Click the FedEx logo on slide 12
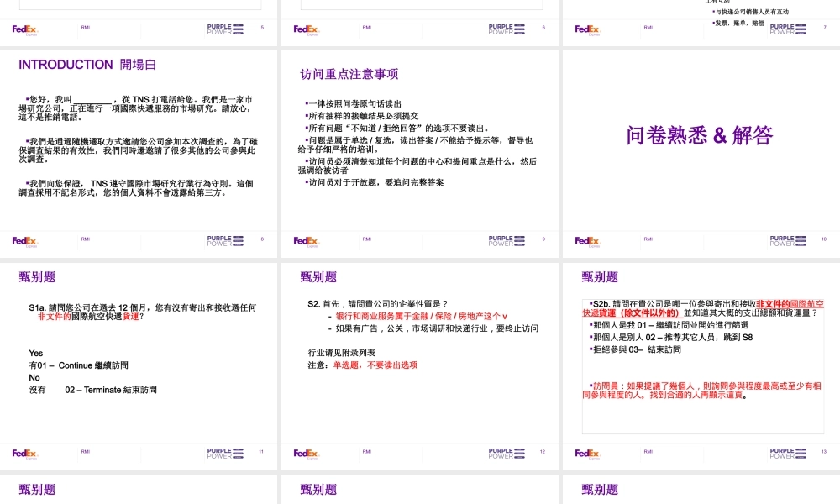This screenshot has width=840, height=504. click(x=306, y=454)
